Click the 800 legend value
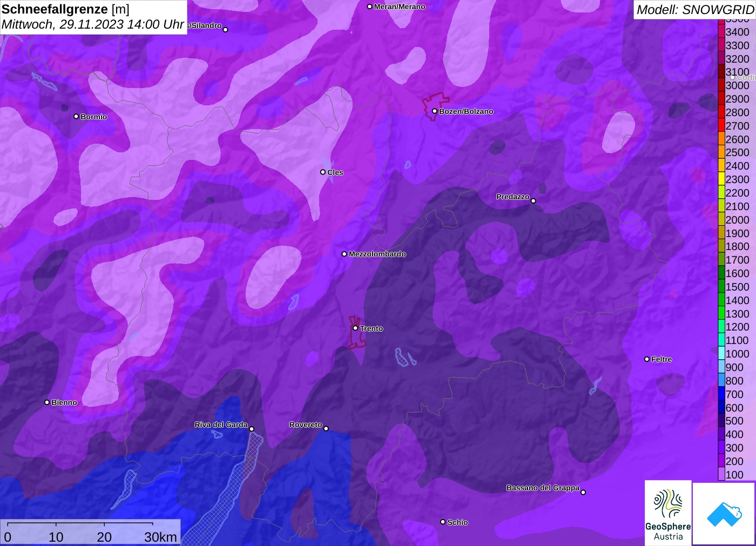 (x=734, y=380)
